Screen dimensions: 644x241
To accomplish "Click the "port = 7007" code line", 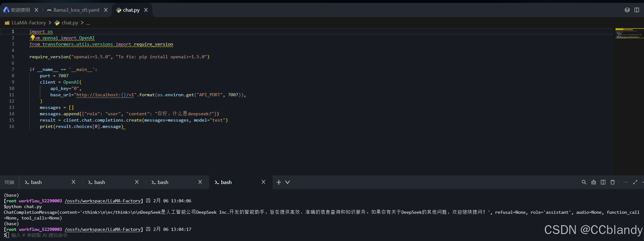I will [54, 76].
